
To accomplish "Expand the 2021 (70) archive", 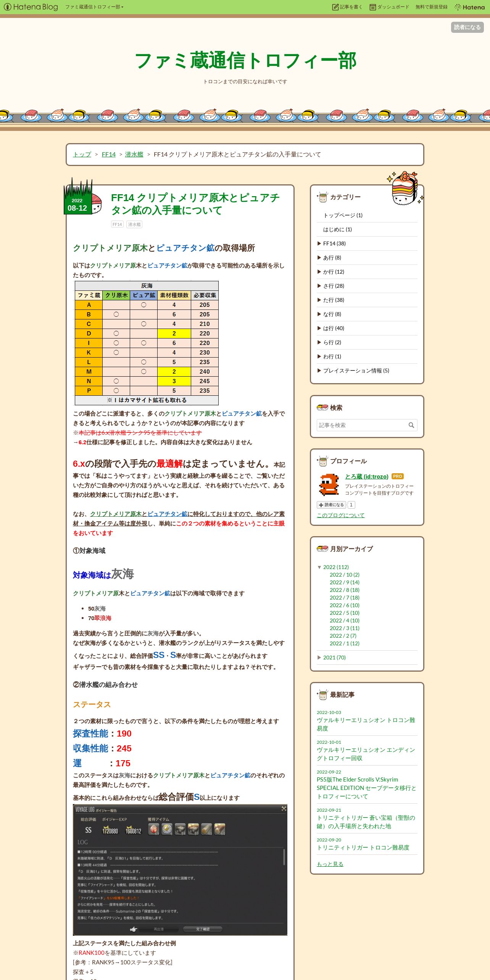I will tap(320, 658).
